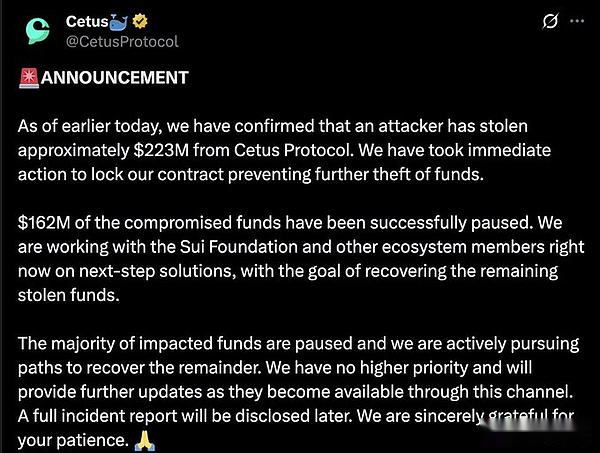The width and height of the screenshot is (600, 453).
Task: Open the three-dot more options menu
Action: pos(577,21)
